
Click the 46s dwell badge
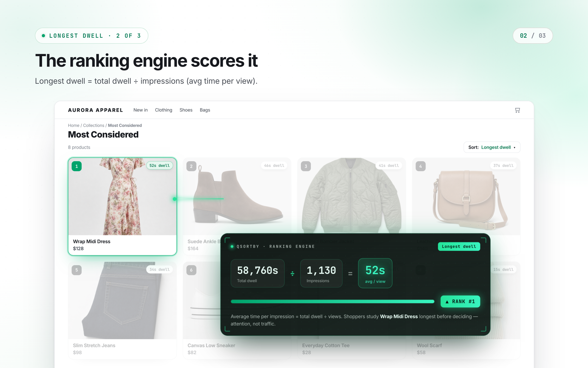pos(274,166)
